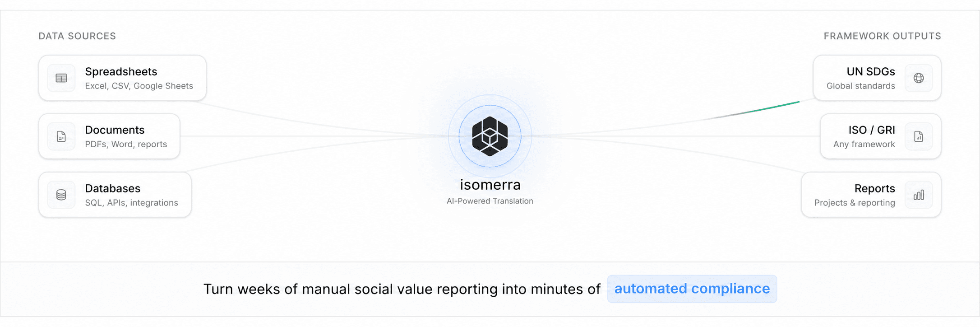This screenshot has width=980, height=327.
Task: Click the Databases cylinder icon
Action: [61, 195]
